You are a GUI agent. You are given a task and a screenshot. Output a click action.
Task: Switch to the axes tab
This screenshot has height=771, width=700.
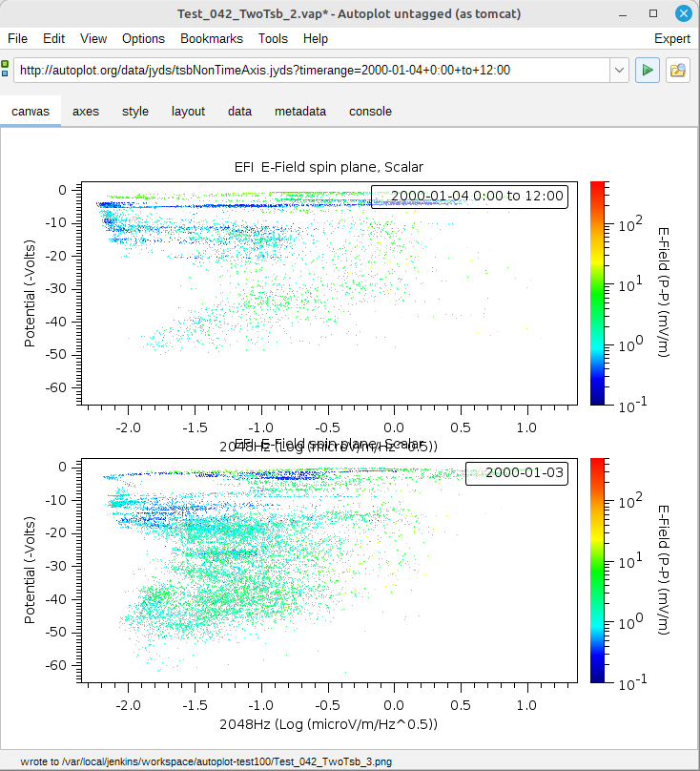(86, 111)
